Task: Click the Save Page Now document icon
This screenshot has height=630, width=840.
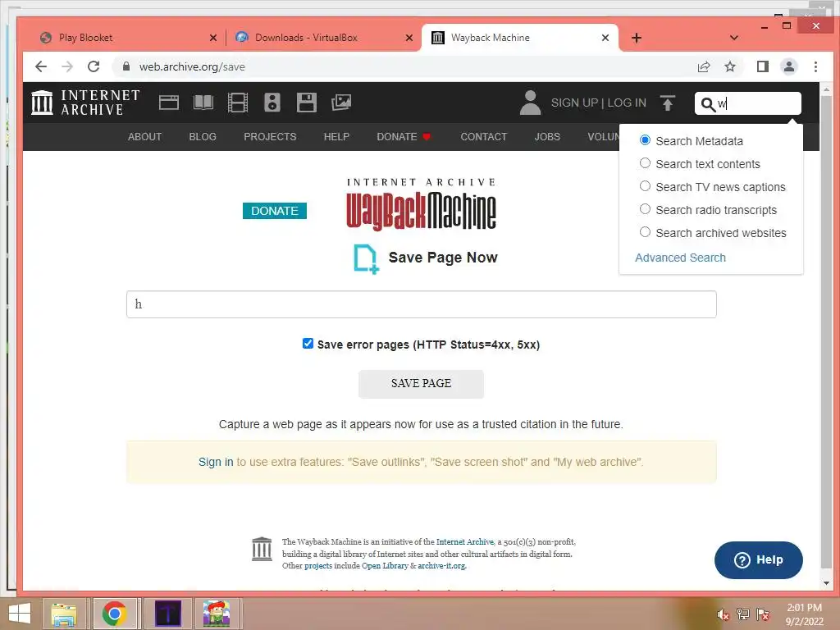Action: coord(367,258)
